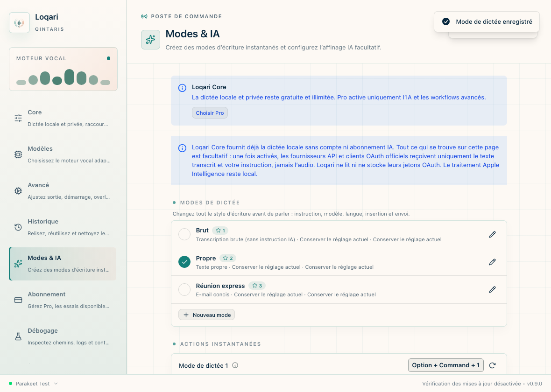551x392 pixels.
Task: Click the star badge 1 next to Brut
Action: pyautogui.click(x=220, y=231)
